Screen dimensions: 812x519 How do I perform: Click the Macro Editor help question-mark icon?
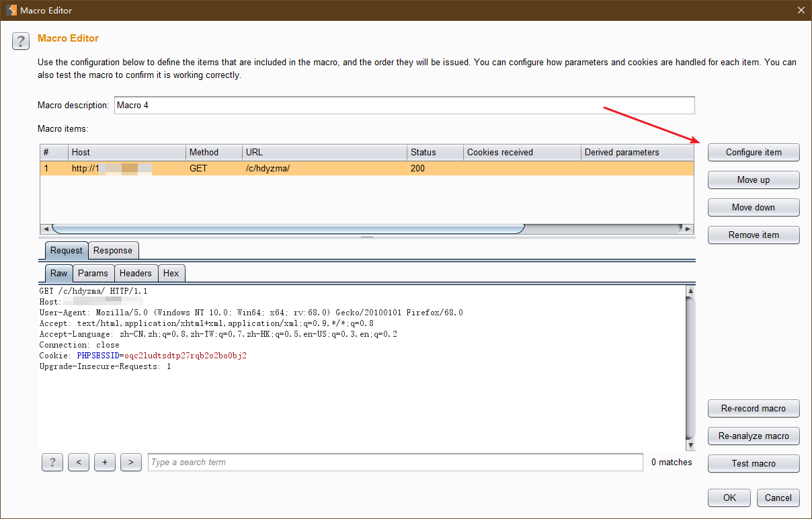(21, 41)
